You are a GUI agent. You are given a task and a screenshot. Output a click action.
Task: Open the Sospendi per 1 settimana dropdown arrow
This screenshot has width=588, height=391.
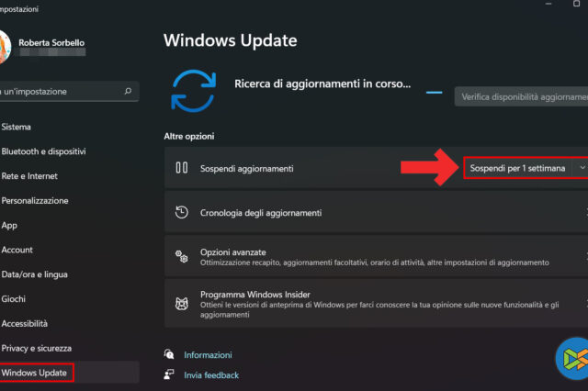pyautogui.click(x=582, y=168)
